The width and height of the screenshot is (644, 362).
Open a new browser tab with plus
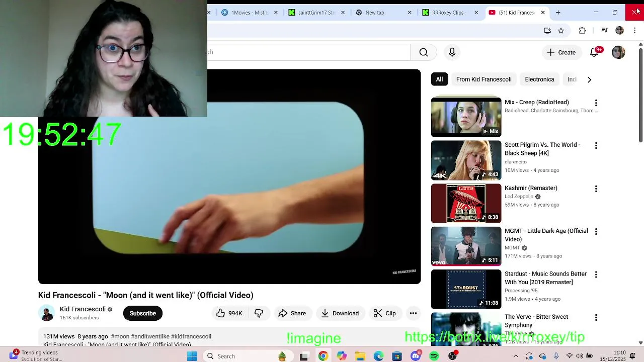(x=558, y=13)
